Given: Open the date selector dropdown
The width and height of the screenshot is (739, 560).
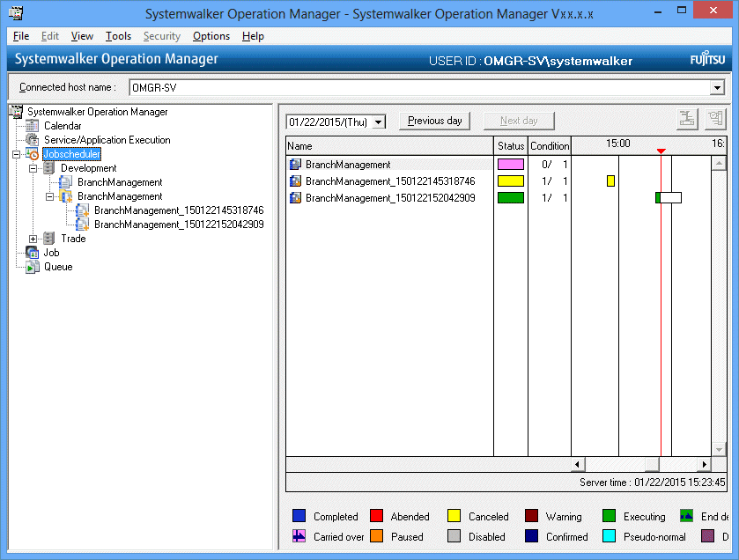Looking at the screenshot, I should 378,122.
